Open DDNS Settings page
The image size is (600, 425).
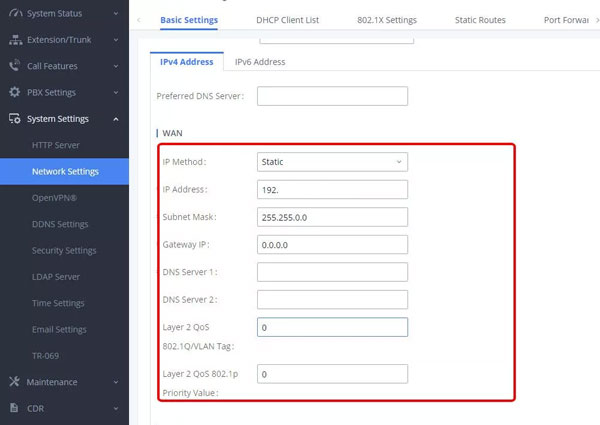pyautogui.click(x=60, y=224)
